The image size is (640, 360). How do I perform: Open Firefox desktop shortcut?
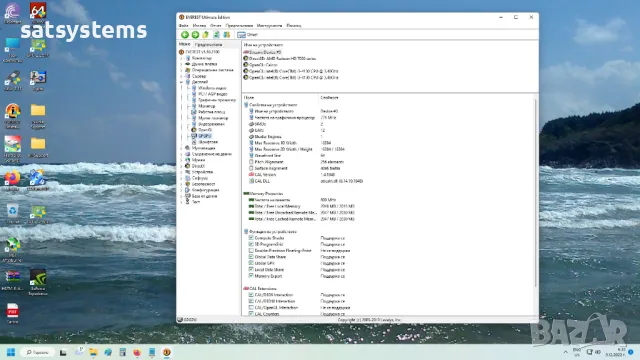(12, 180)
